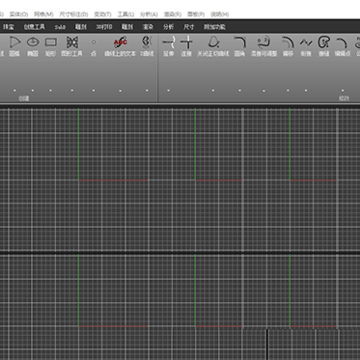
Task: Select the Rectangle (矩形) tool
Action: tap(50, 46)
